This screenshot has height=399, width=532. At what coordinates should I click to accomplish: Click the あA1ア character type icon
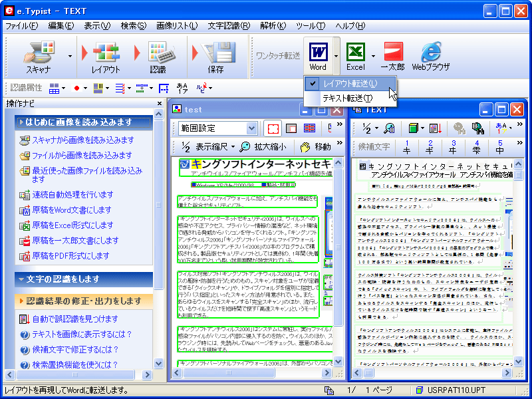[182, 88]
